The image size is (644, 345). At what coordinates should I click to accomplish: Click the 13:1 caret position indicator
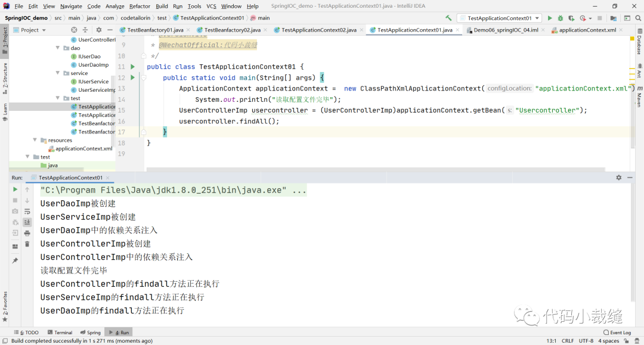[x=551, y=341]
